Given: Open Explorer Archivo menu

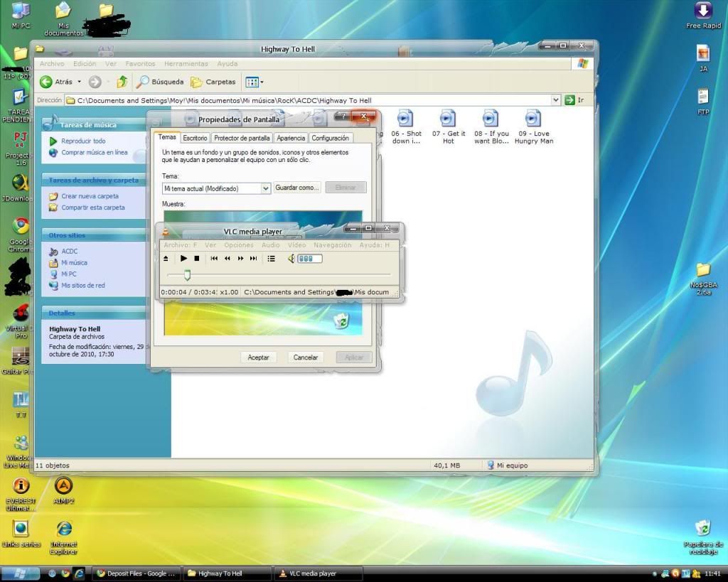Looking at the screenshot, I should (52, 63).
